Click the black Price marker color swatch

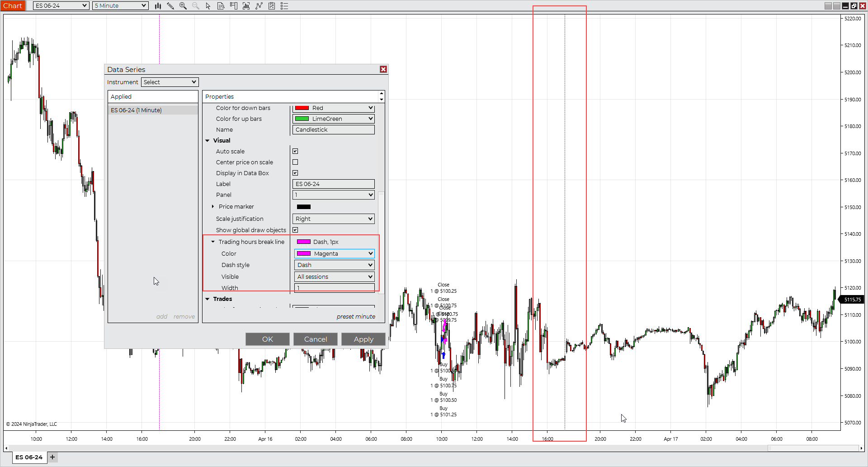[x=304, y=207]
